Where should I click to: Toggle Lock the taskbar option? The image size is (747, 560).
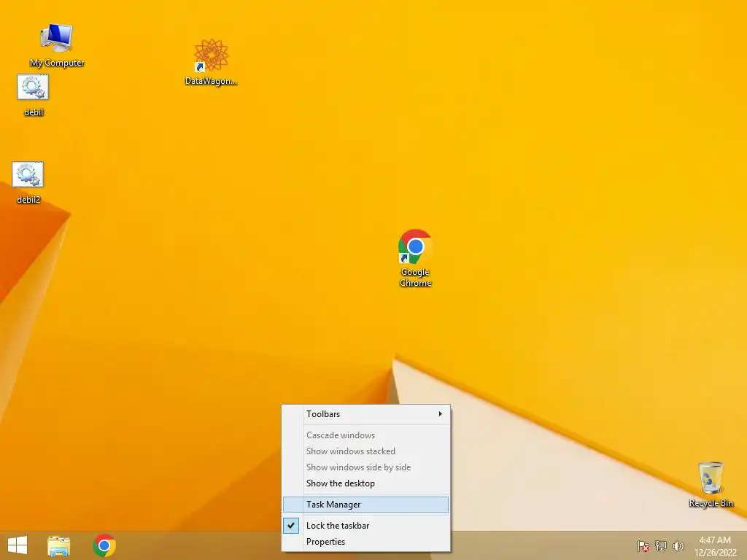366,525
